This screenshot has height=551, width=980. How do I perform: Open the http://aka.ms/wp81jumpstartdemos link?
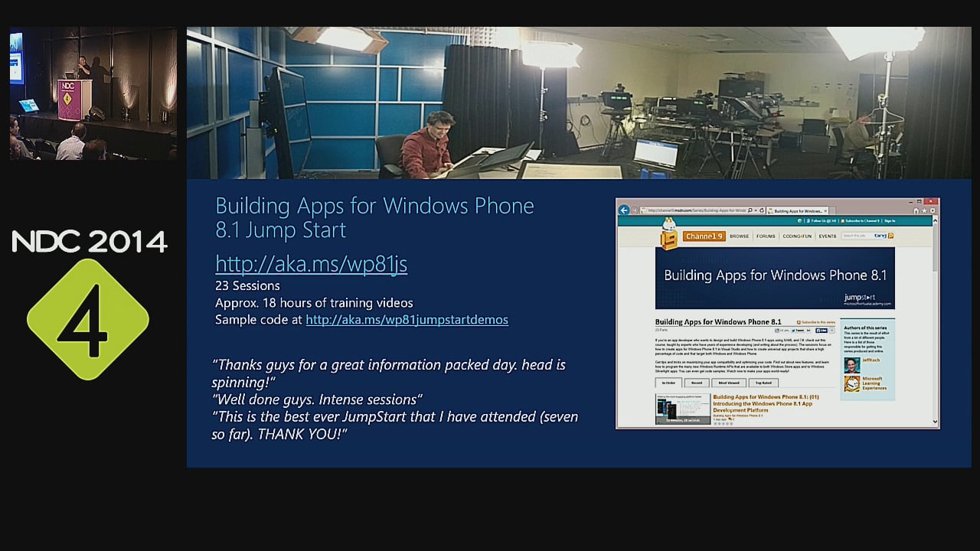tap(407, 320)
